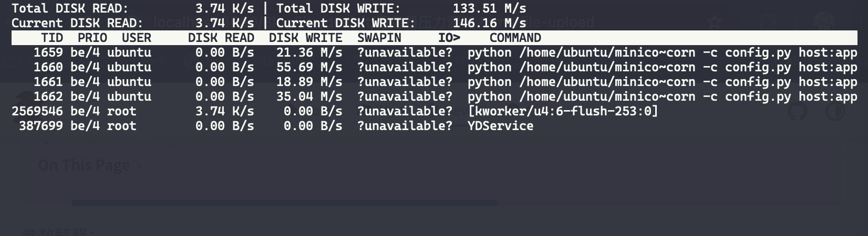Click the extensions puzzle icon in toolbar
Viewport: 868px width, 236px height.
769,22
